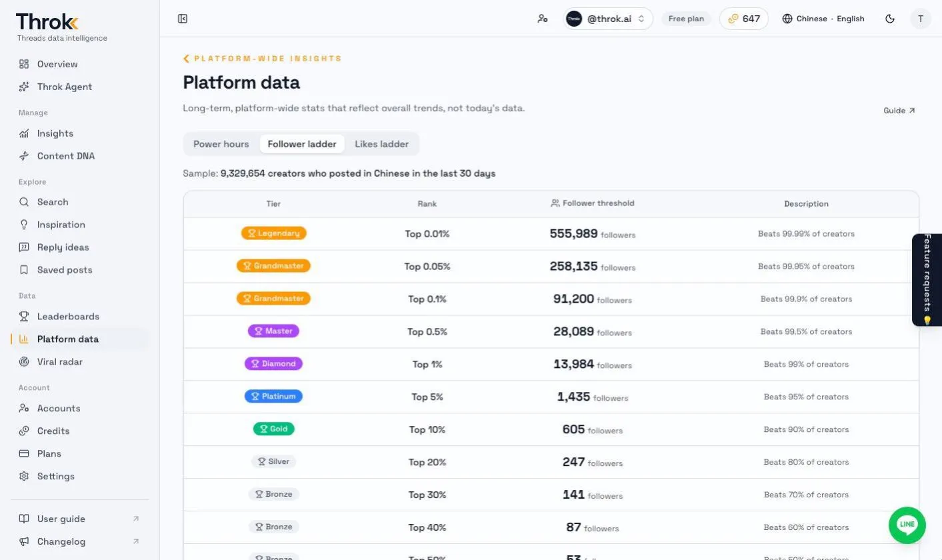
Task: Click the back chevron beside Platform-wide Insights
Action: coord(187,59)
